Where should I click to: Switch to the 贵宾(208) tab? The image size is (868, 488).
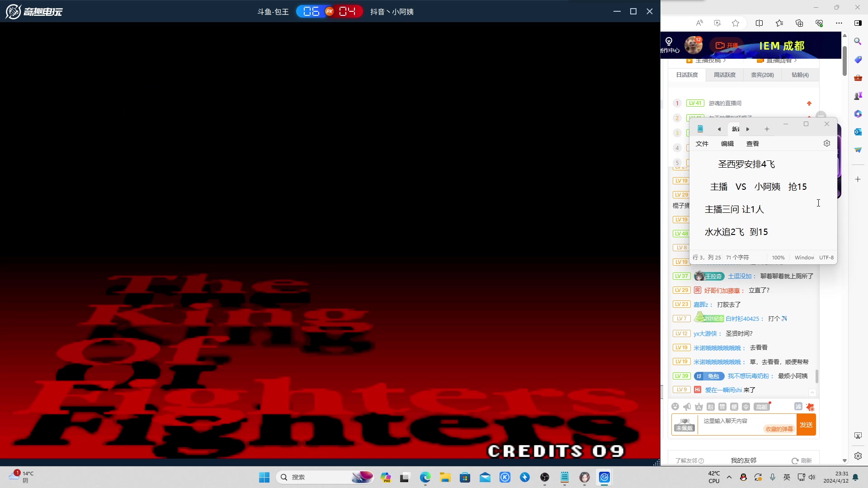(762, 75)
